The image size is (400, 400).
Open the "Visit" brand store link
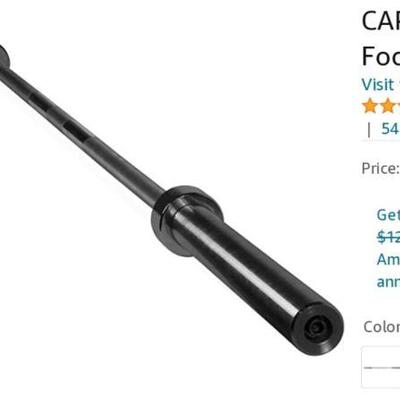378,84
